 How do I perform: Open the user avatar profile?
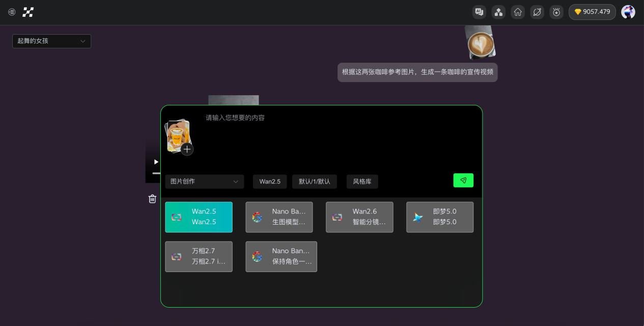click(628, 12)
